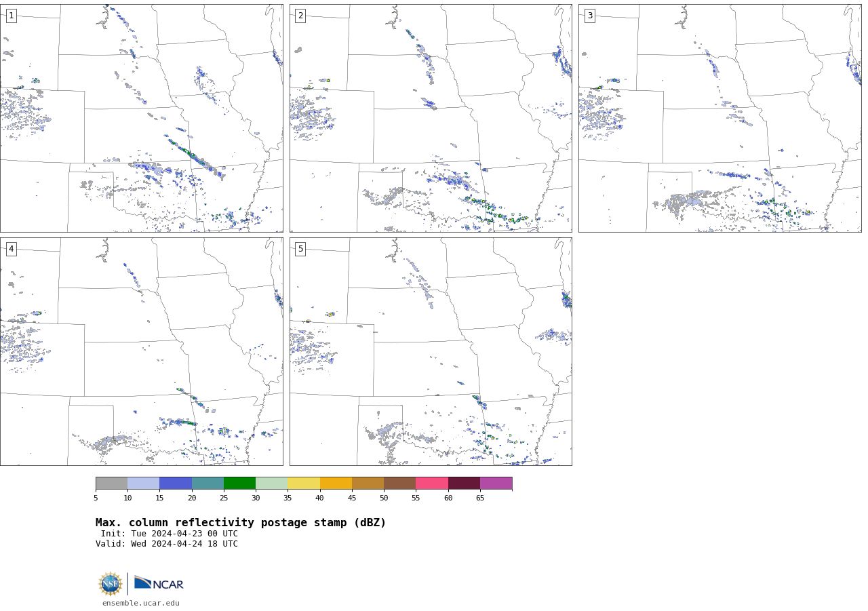Click the NCAR logo
The width and height of the screenshot is (868, 611).
tap(159, 583)
